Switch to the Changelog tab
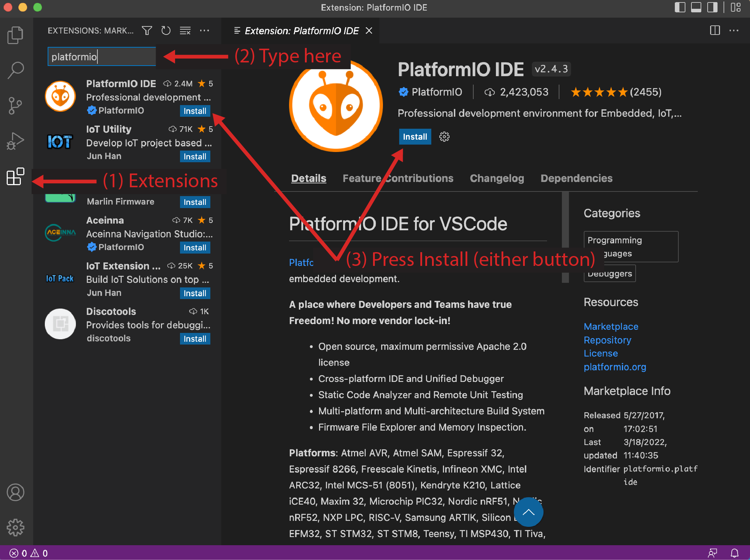Image resolution: width=750 pixels, height=560 pixels. (x=497, y=178)
